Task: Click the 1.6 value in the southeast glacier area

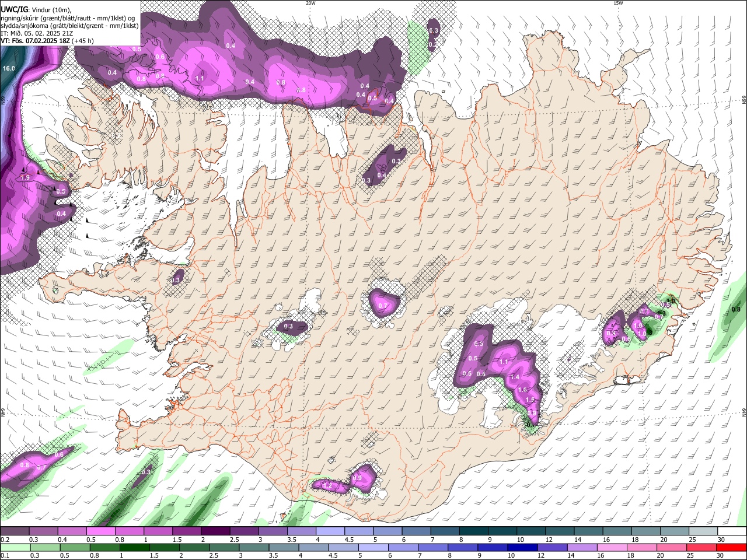Action: pos(522,390)
